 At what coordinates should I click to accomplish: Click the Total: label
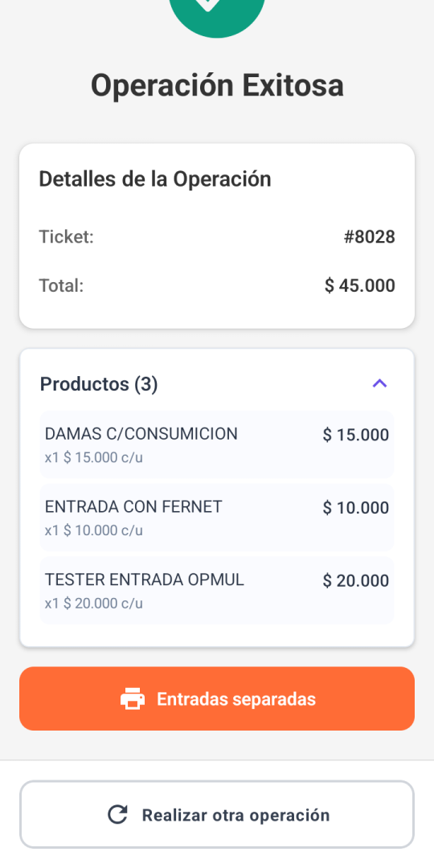tap(61, 285)
